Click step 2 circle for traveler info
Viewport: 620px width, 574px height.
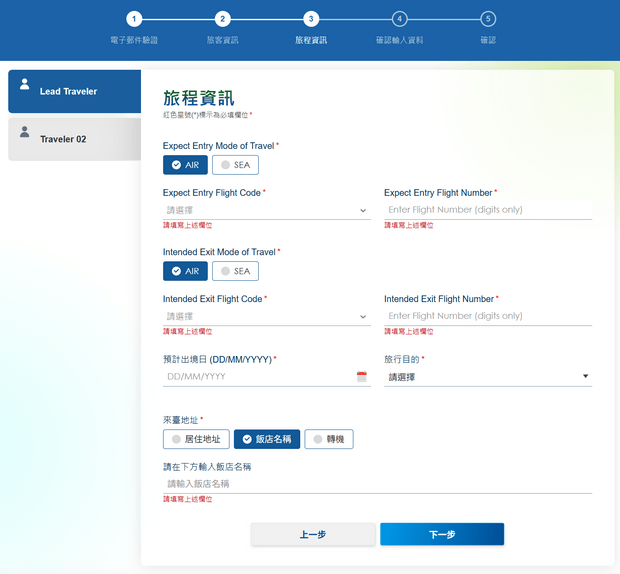point(223,19)
